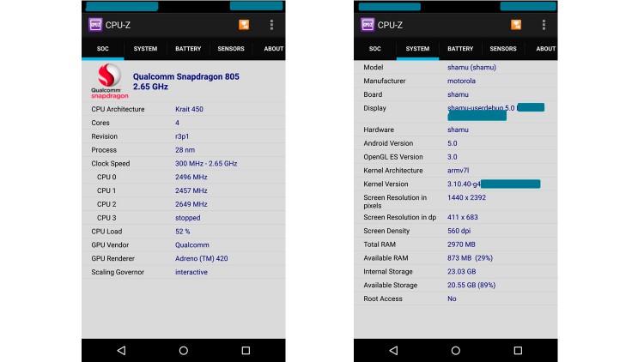
Task: Open ABOUT tab in right phone
Action: click(546, 48)
